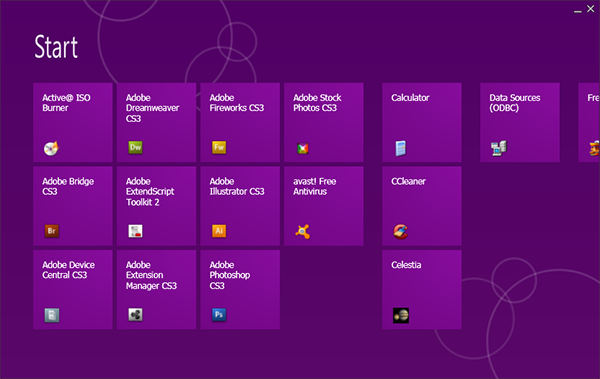
Task: Click the ExtendScript Toolkit icon
Action: click(135, 231)
